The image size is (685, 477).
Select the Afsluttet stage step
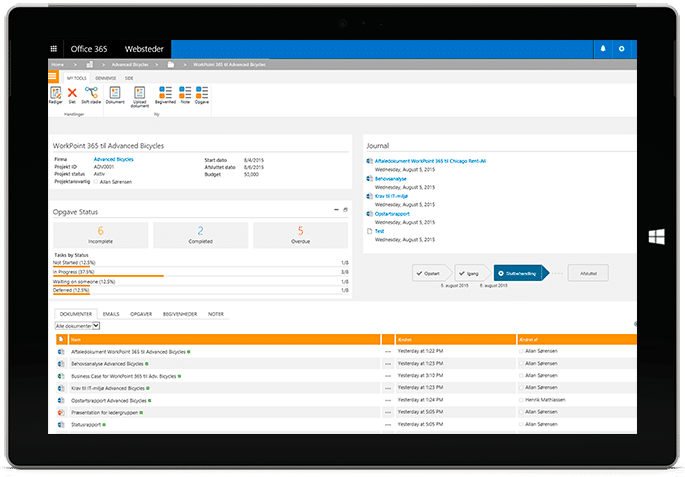pos(588,273)
